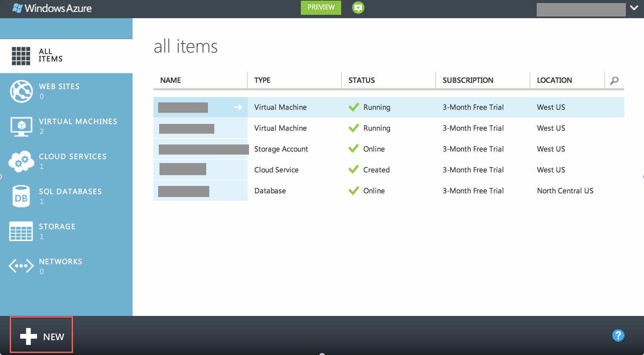Select the All Items grid icon

click(x=21, y=56)
